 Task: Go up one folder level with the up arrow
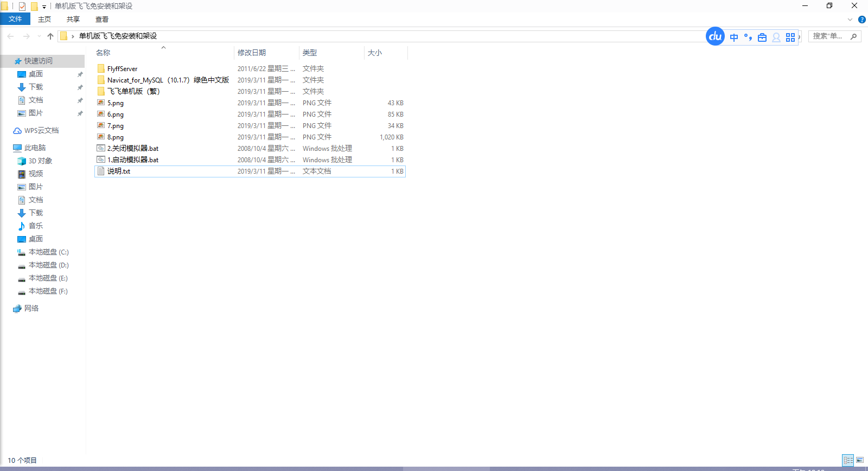[50, 36]
